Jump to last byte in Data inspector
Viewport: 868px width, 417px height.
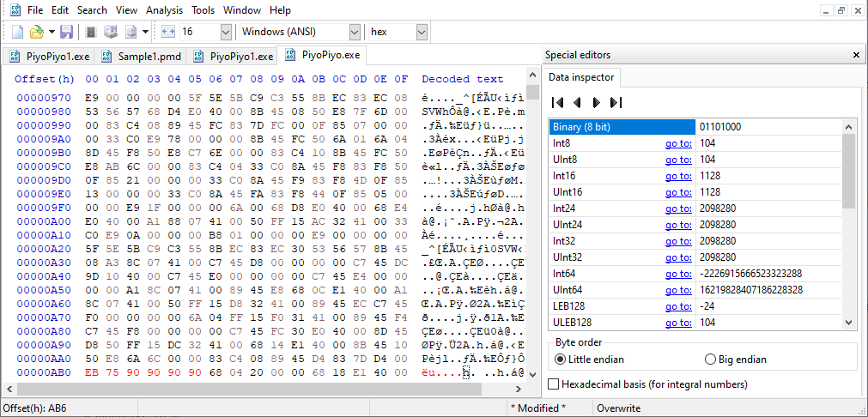click(x=615, y=102)
